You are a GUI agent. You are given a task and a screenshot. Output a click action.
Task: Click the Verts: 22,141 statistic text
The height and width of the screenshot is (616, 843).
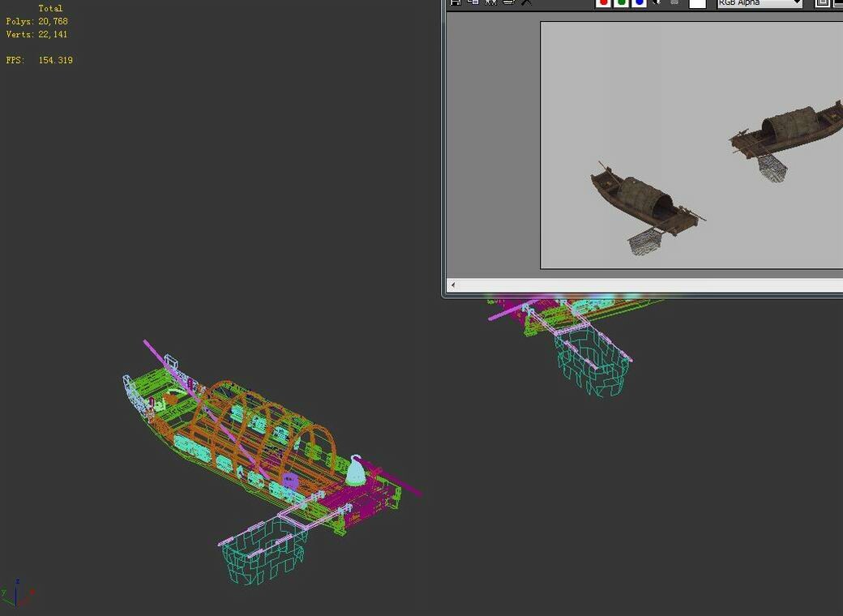click(36, 34)
